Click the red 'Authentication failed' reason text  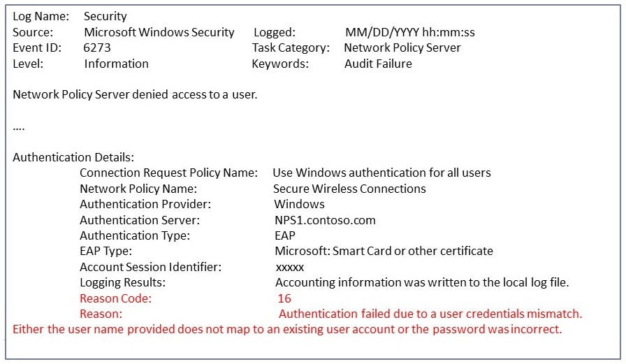pyautogui.click(x=430, y=314)
